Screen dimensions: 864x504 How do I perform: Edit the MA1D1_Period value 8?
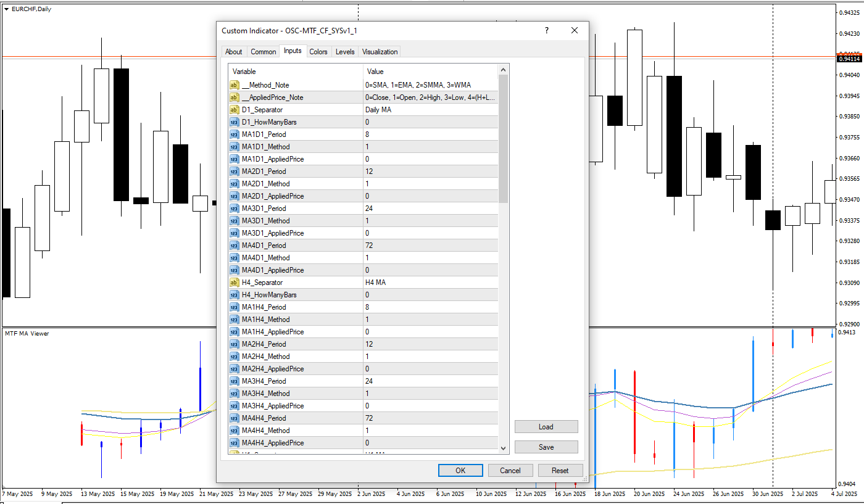tap(431, 134)
